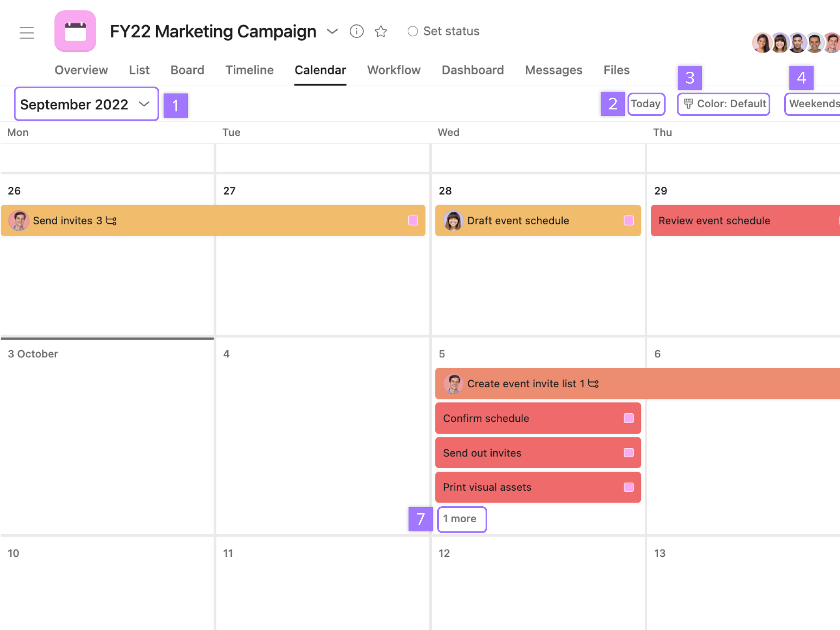Open the project info details icon
This screenshot has height=630, width=840.
click(x=357, y=31)
